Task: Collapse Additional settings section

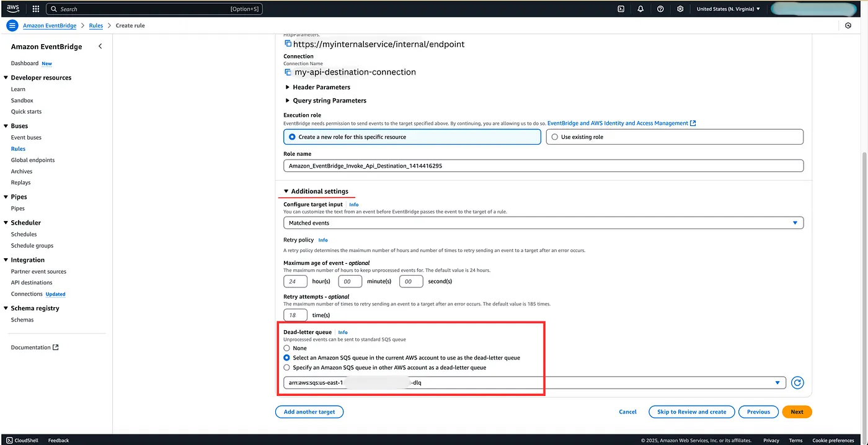Action: click(x=316, y=191)
